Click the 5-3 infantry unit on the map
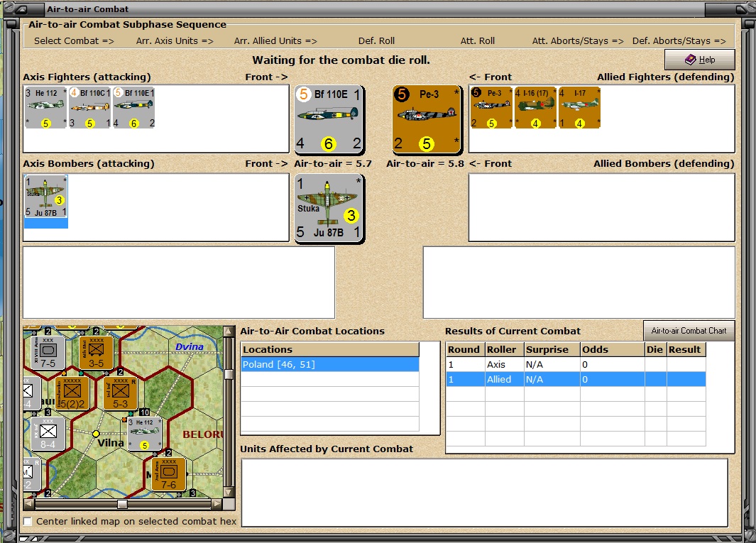Screen dimensions: 756x543 [120, 393]
